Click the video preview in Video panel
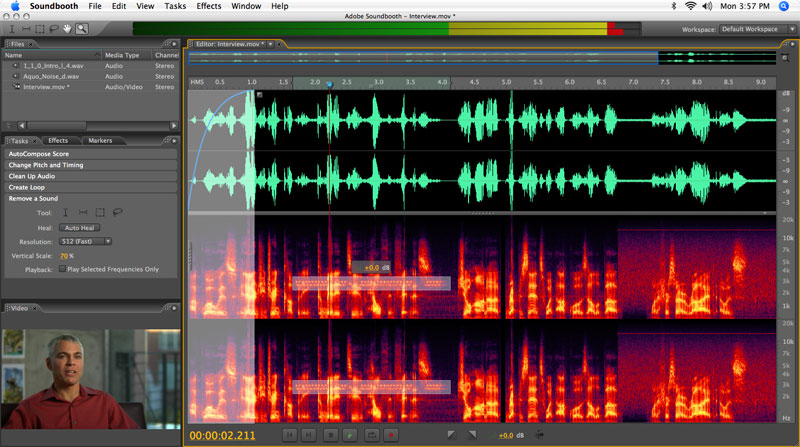The height and width of the screenshot is (447, 800). coord(90,379)
